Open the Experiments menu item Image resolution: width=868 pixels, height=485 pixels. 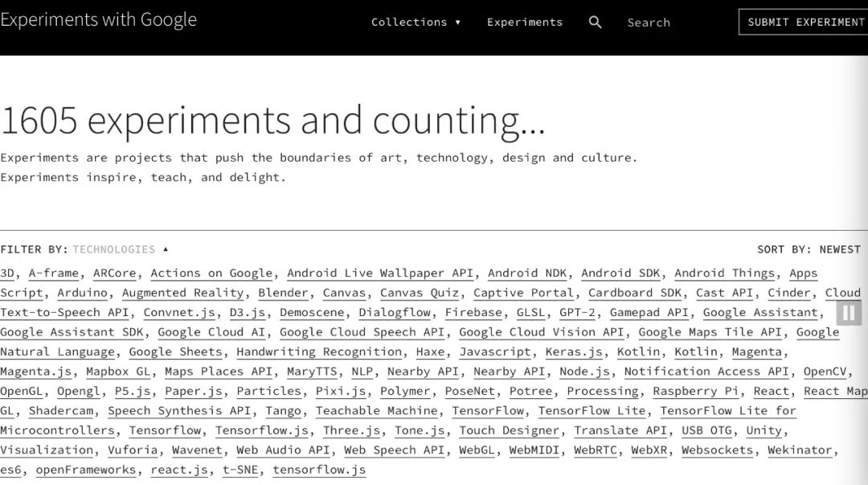525,23
